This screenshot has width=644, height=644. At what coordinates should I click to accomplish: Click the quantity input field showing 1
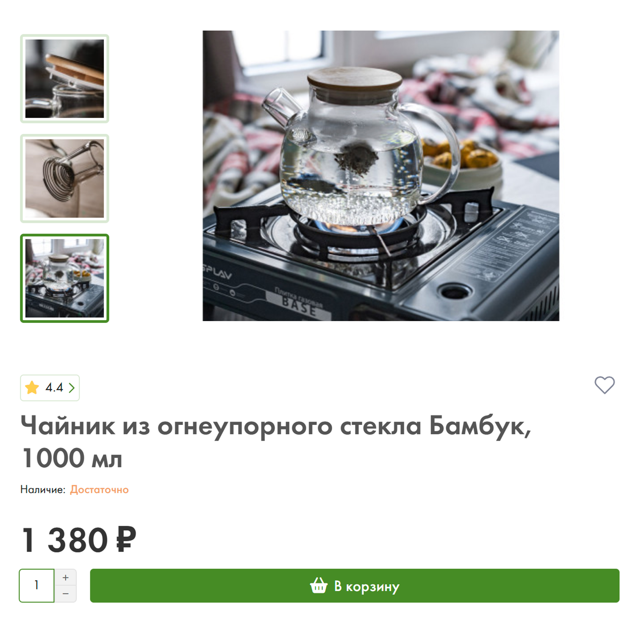(x=37, y=586)
